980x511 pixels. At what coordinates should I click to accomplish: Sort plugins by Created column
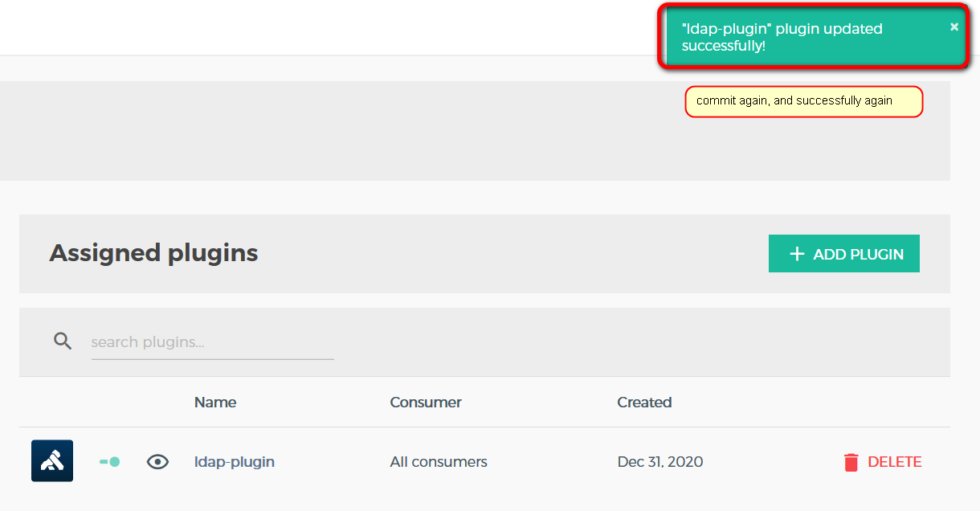(x=644, y=403)
